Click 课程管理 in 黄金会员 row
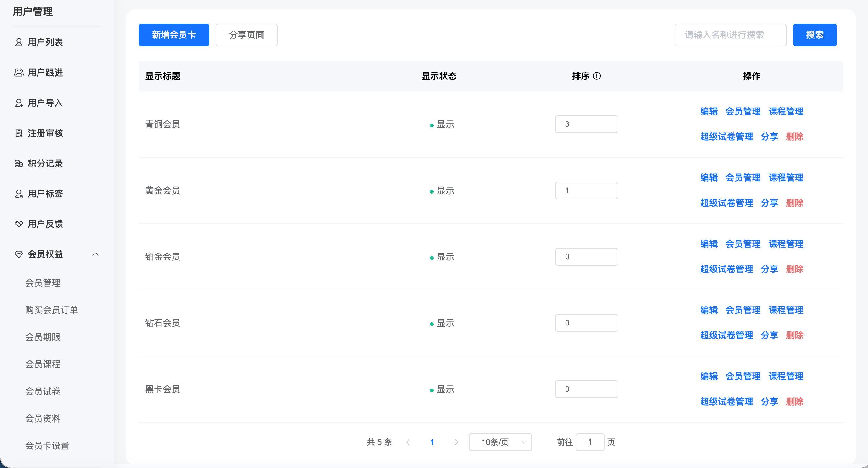This screenshot has width=868, height=468. coord(786,178)
